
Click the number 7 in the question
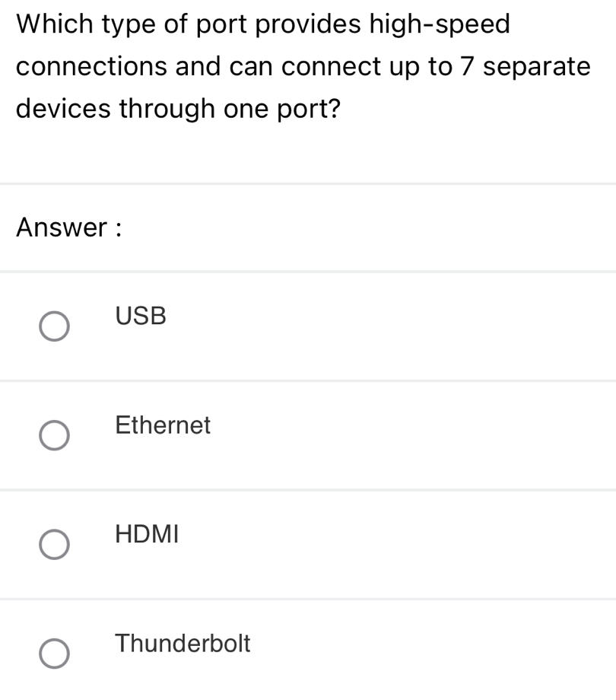[x=468, y=67]
